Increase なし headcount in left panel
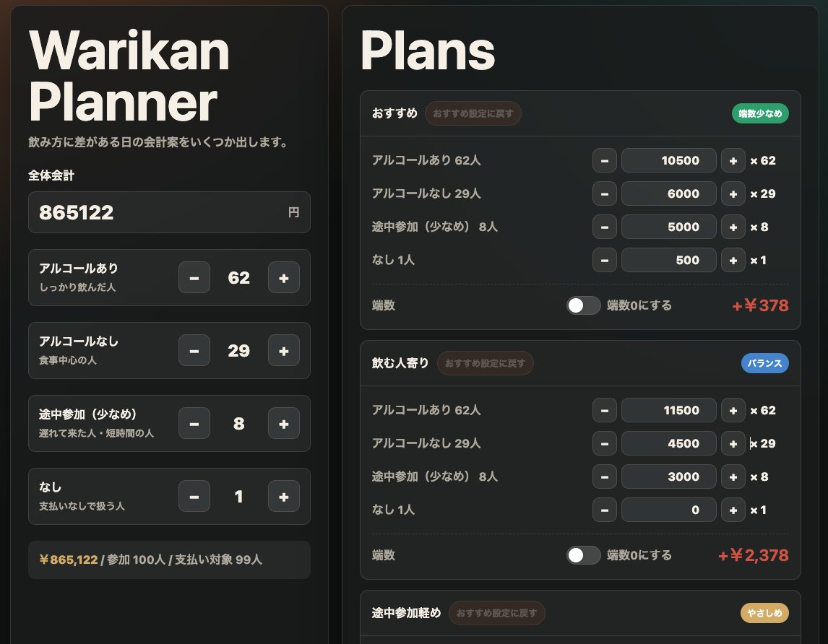Screen dimensions: 828x644 [x=283, y=496]
